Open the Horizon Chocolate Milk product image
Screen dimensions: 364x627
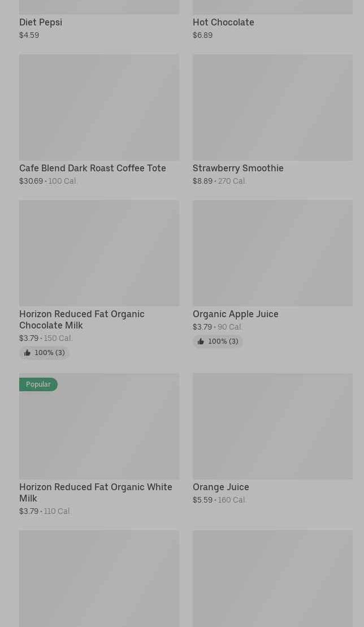99,253
